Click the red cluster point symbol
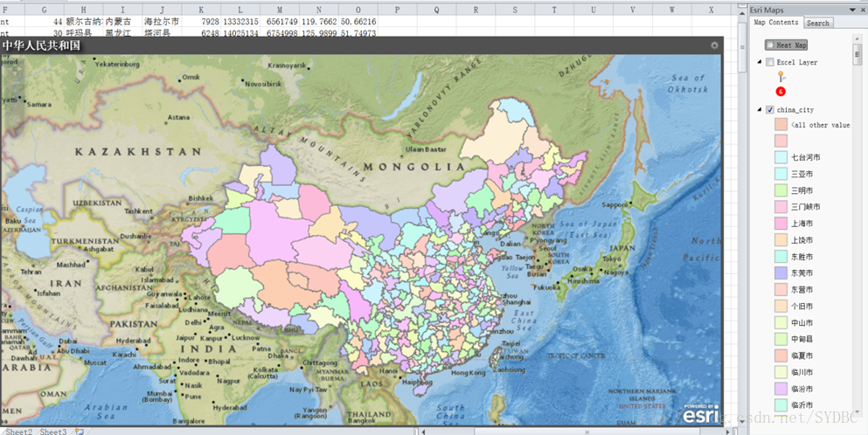This screenshot has width=868, height=435. pyautogui.click(x=780, y=92)
